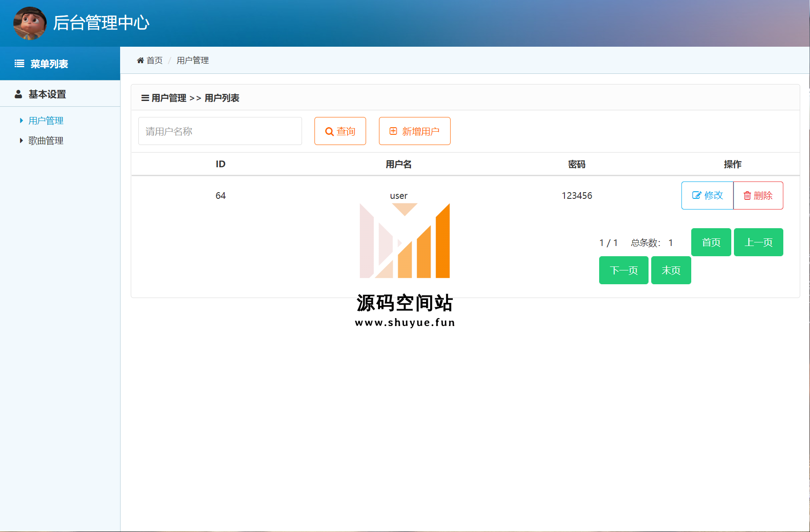This screenshot has height=532, width=810.
Task: Click the 菜单列表 sidebar header
Action: coord(60,64)
